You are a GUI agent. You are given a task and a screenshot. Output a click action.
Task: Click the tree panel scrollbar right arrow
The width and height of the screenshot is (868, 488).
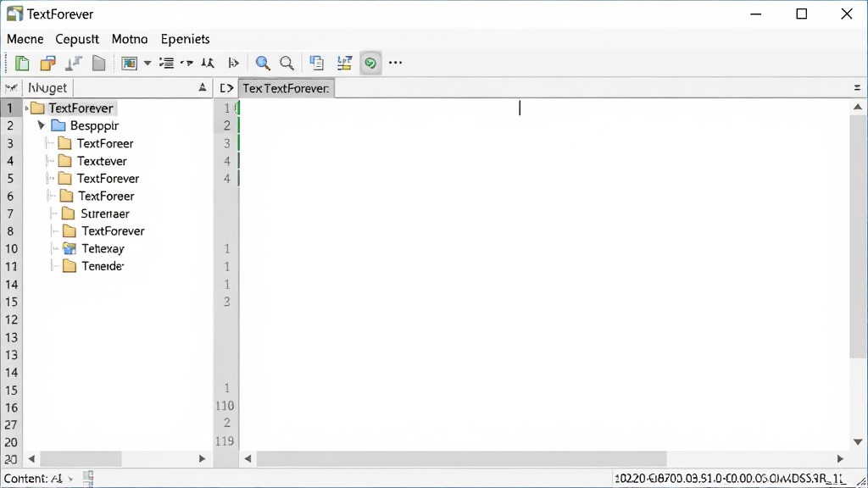(202, 458)
